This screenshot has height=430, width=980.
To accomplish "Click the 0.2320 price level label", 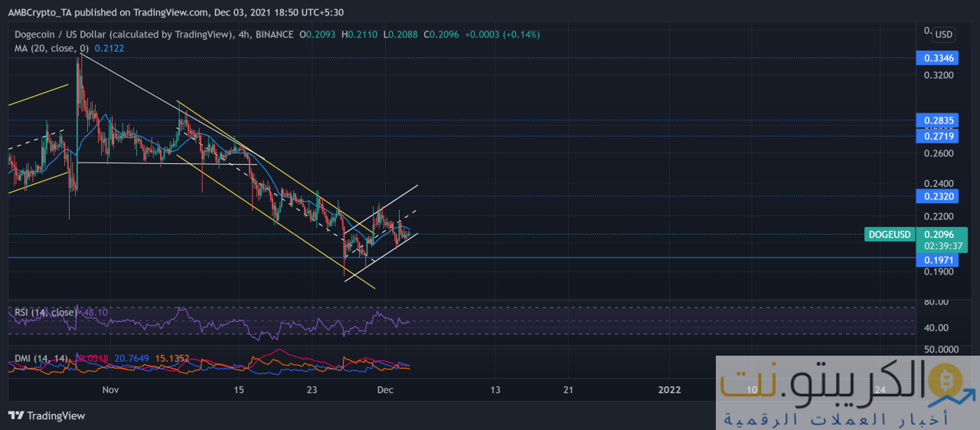I will tap(938, 196).
